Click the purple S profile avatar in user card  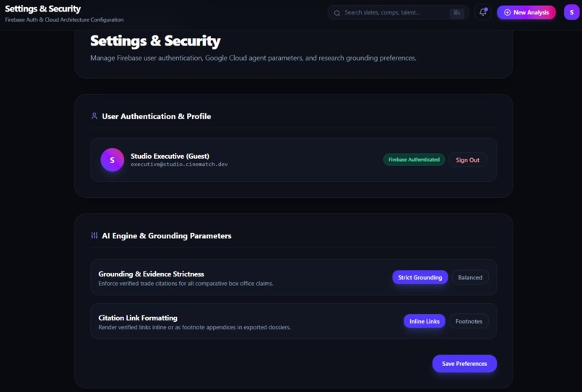(112, 160)
